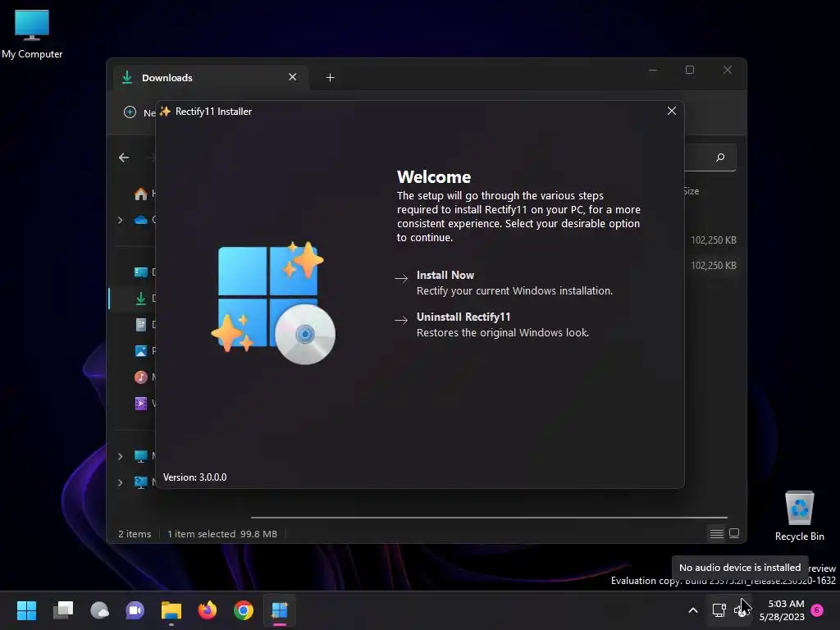Open Widgets weather taskbar icon
840x630 pixels.
click(x=99, y=610)
